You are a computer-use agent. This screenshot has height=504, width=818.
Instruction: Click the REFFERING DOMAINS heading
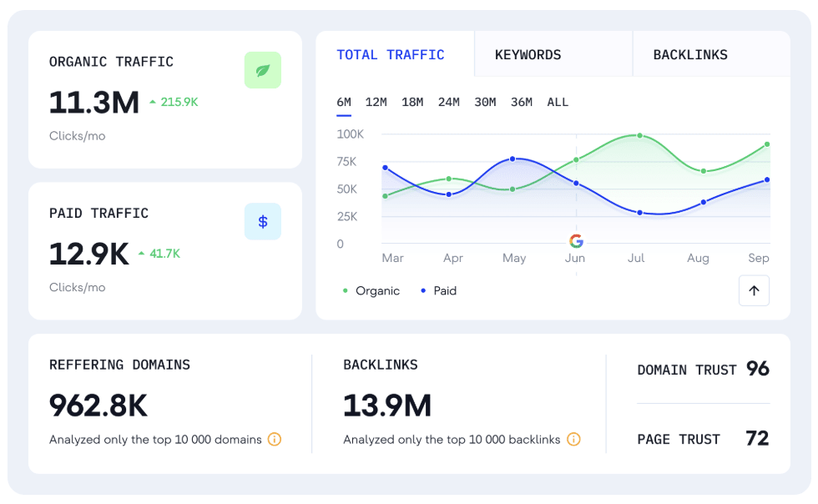(119, 365)
